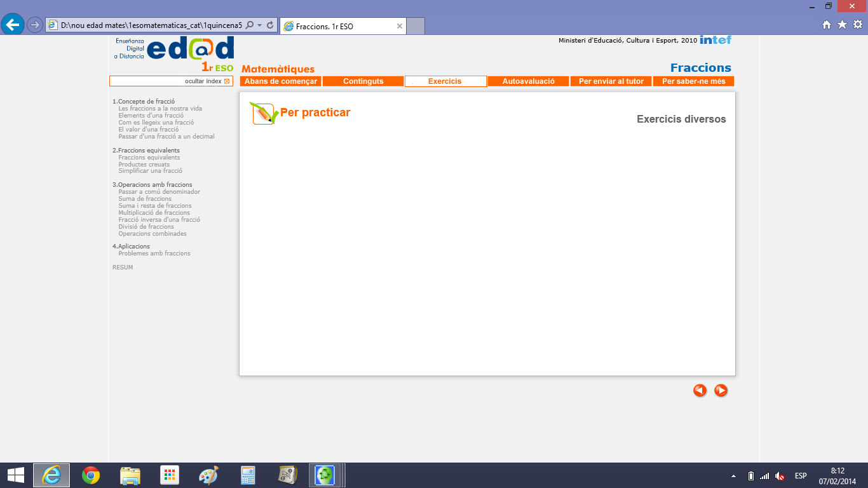Go to 'Problemes amb fraccions' link
This screenshot has width=868, height=488.
(154, 254)
